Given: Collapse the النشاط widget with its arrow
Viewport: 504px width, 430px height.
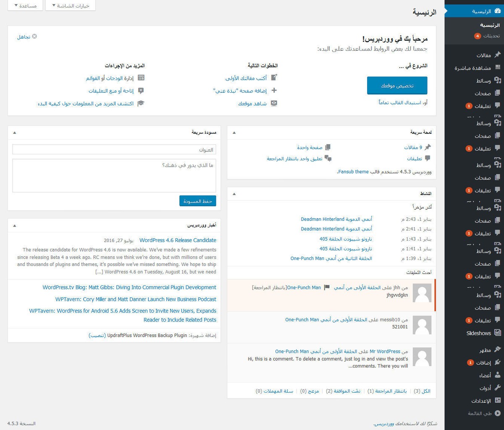Looking at the screenshot, I should pos(234,193).
